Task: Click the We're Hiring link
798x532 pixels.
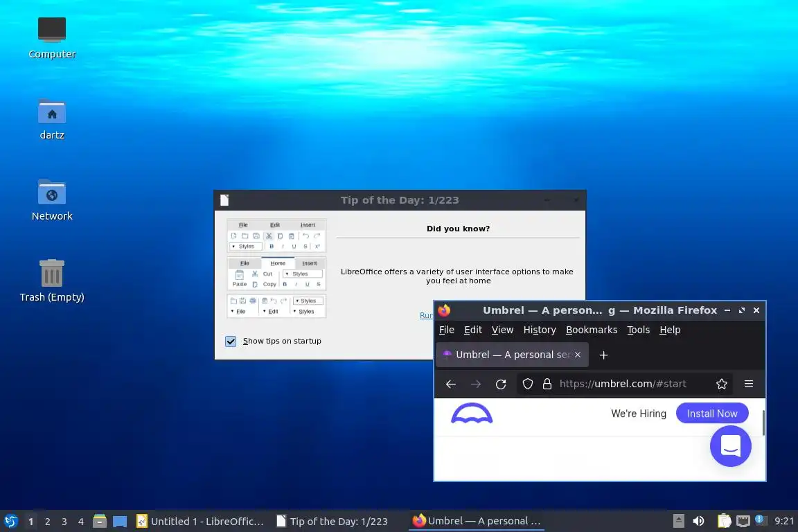Action: [638, 414]
